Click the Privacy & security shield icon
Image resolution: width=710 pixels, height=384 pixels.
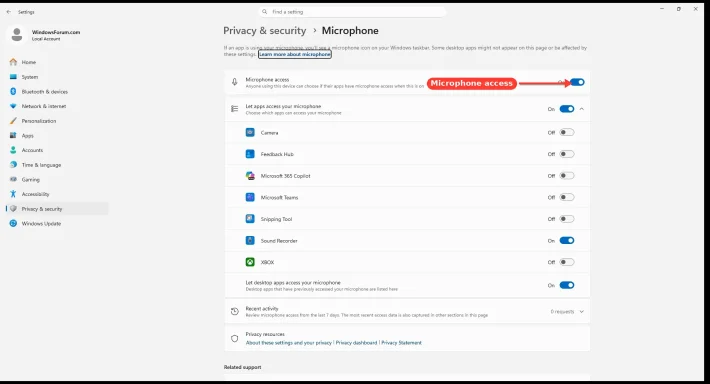pos(13,209)
